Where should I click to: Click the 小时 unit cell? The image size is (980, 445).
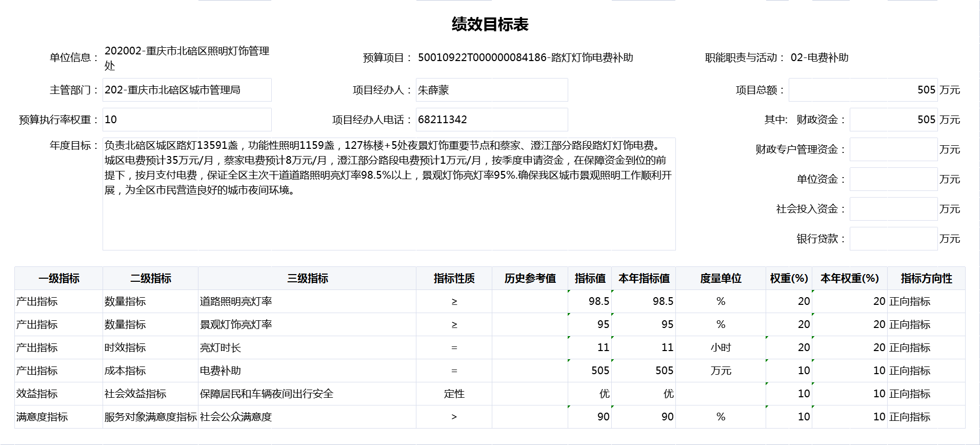(x=721, y=347)
